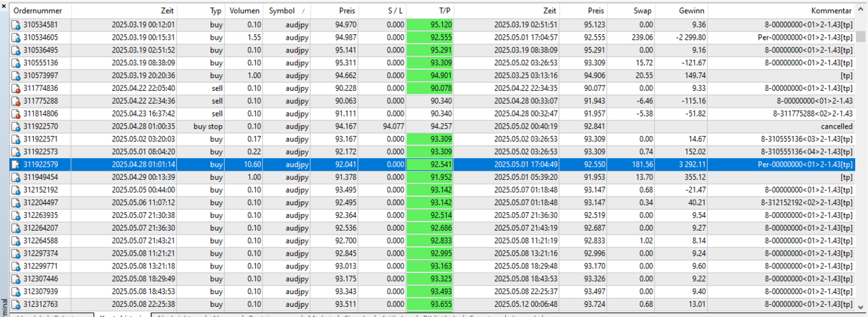This screenshot has width=868, height=317.
Task: Select the green T/P cell 95.120
Action: click(x=431, y=25)
